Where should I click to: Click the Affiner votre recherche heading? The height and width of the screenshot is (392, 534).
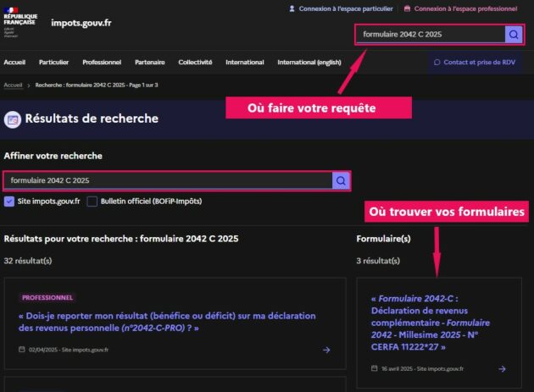click(53, 156)
